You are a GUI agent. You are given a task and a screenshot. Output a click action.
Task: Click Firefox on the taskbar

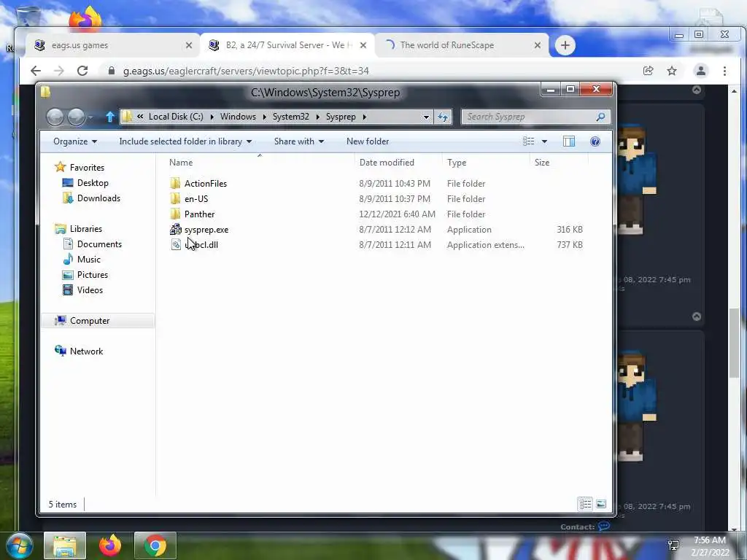[x=110, y=545]
